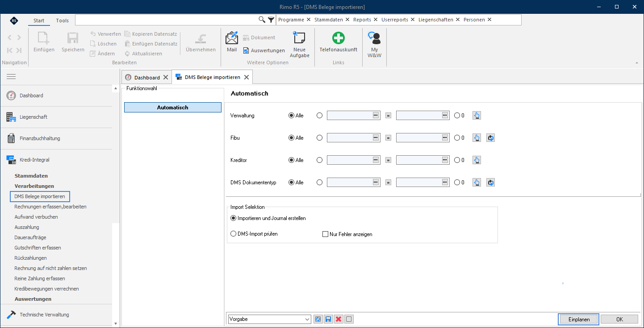
Task: Close the Dashboard tab
Action: [166, 77]
